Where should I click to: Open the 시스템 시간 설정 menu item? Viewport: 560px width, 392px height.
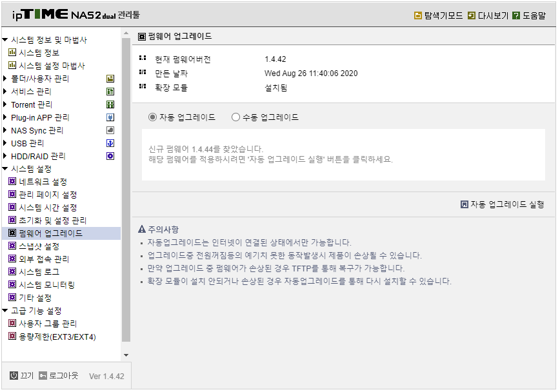coord(48,208)
